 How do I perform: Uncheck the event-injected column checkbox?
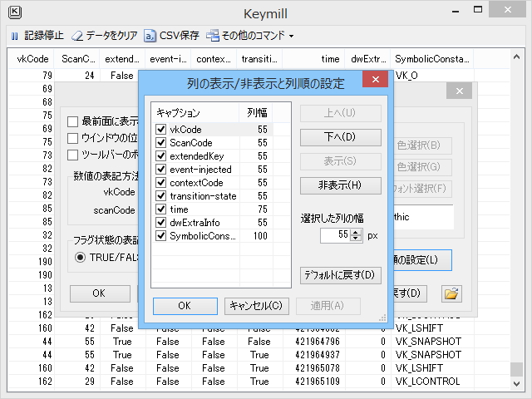pos(160,169)
